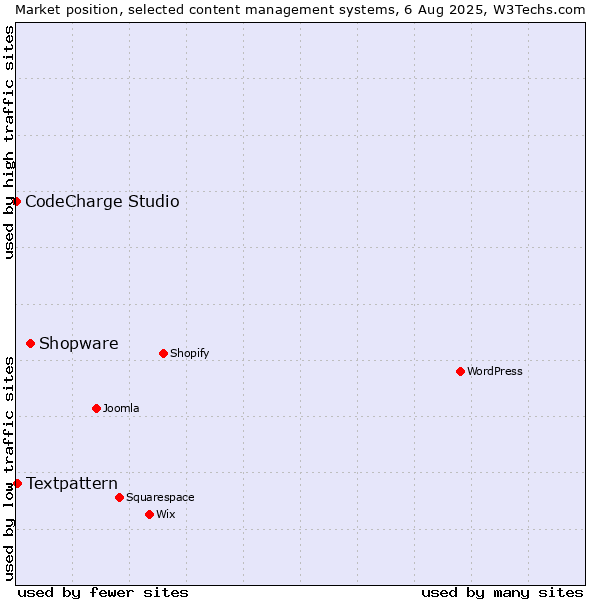Click the Shopware red data point
This screenshot has width=600, height=600.
click(x=31, y=343)
